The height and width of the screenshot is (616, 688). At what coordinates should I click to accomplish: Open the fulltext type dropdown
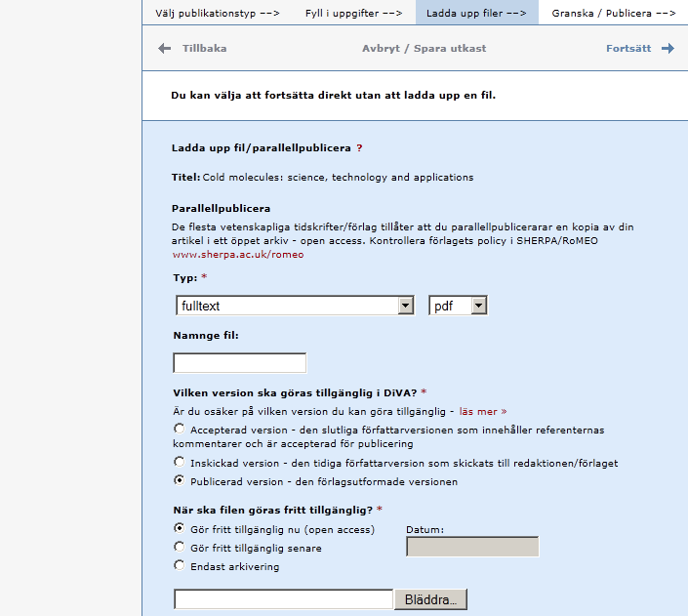tap(295, 306)
